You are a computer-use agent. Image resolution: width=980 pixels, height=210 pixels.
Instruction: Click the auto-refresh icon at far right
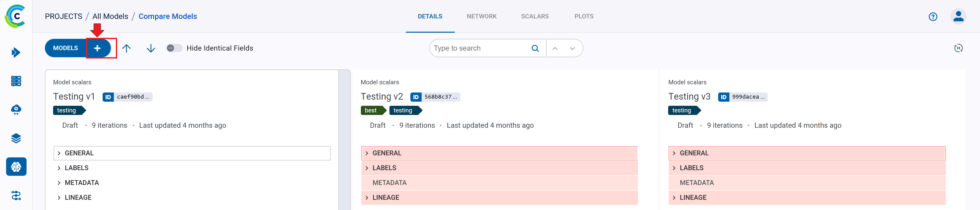click(x=958, y=48)
